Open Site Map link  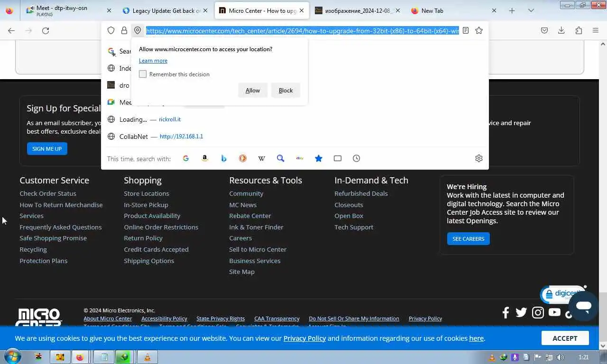(x=242, y=272)
